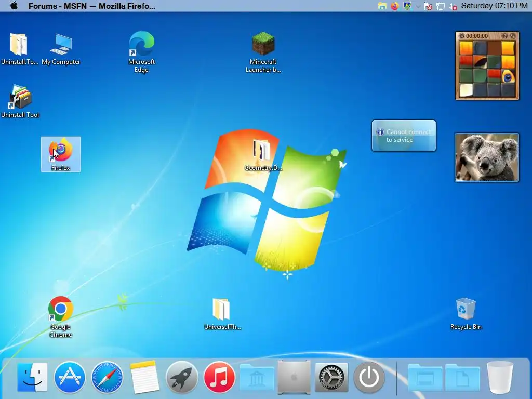The width and height of the screenshot is (532, 399).
Task: Open the Recycle Bin desktop icon
Action: click(x=466, y=313)
